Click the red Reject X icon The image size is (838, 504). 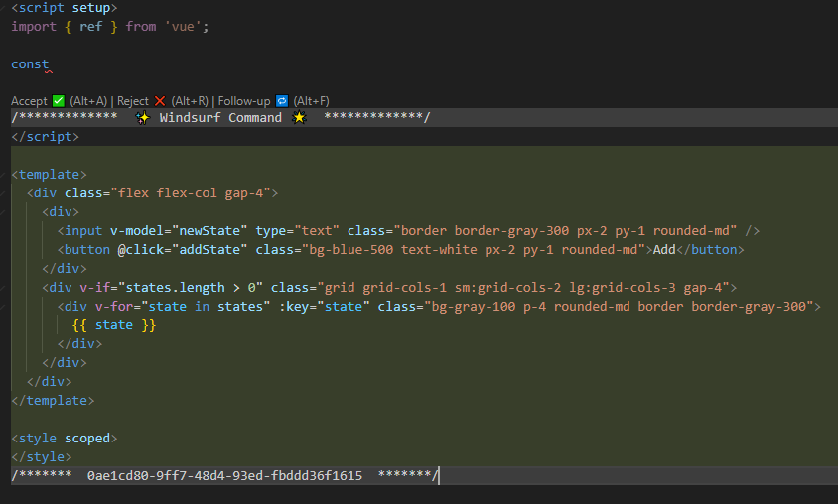click(159, 101)
